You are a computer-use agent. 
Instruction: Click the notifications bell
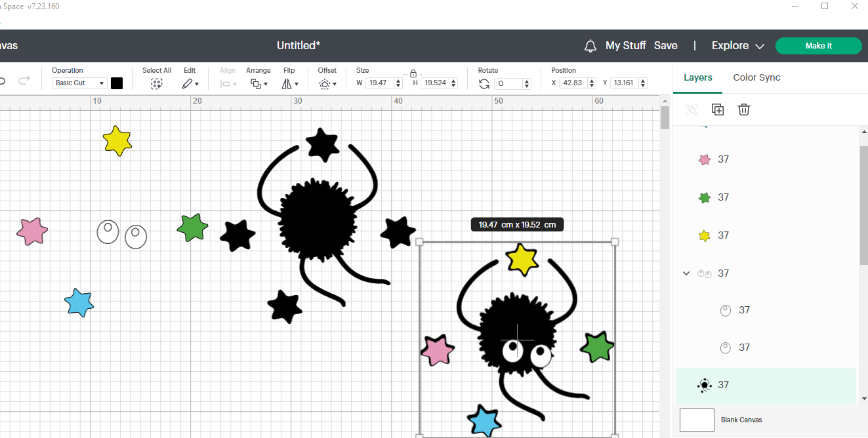[x=590, y=45]
